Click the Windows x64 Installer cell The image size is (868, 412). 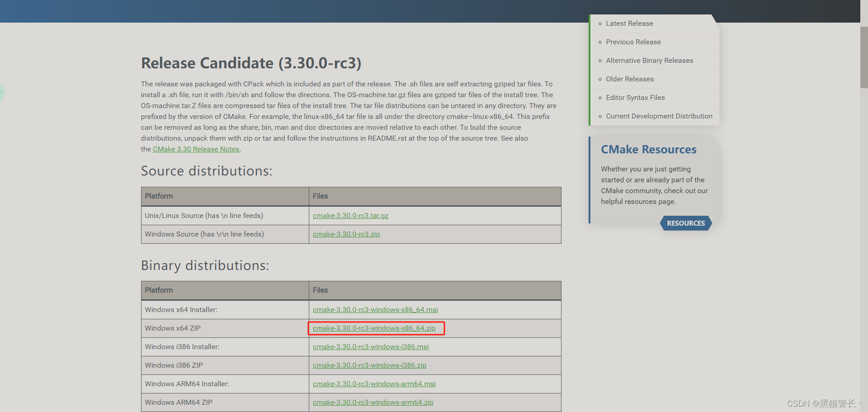click(225, 310)
